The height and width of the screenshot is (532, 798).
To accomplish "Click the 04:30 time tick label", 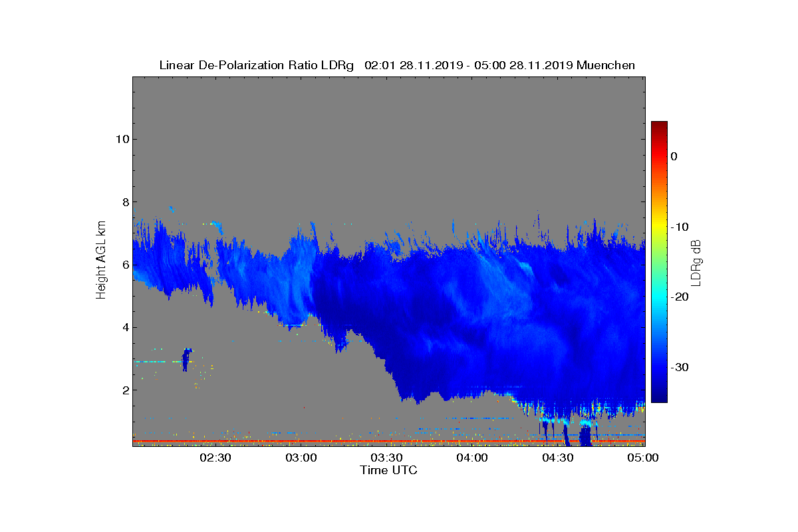I will tap(559, 458).
